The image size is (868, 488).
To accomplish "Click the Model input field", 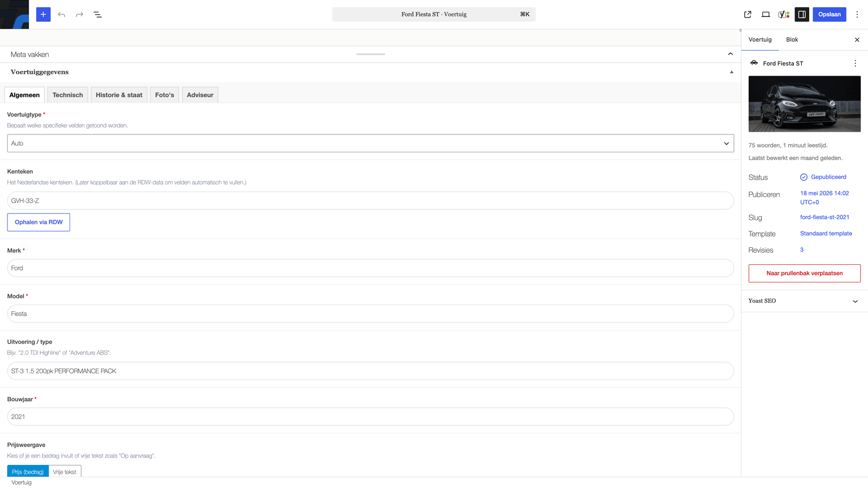I will pos(371,314).
